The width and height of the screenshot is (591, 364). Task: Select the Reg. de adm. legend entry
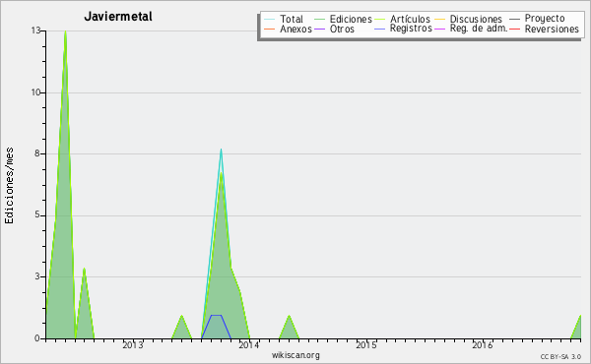tap(471, 29)
